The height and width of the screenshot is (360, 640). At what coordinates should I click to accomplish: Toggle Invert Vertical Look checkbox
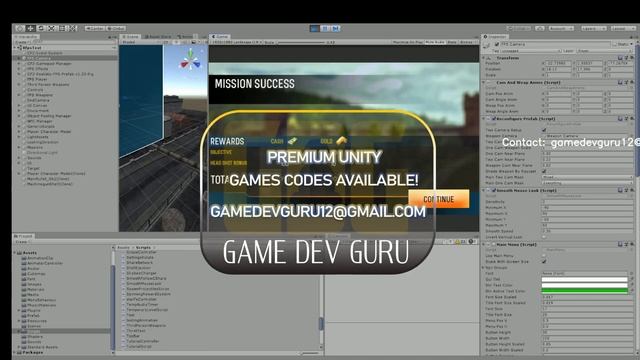pyautogui.click(x=544, y=237)
